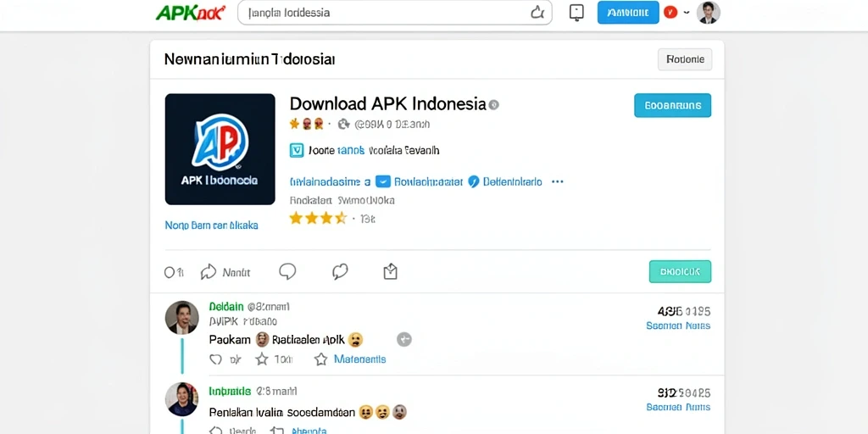This screenshot has width=868, height=434.
Task: Click the share arrow icon in action bar
Action: 209,271
